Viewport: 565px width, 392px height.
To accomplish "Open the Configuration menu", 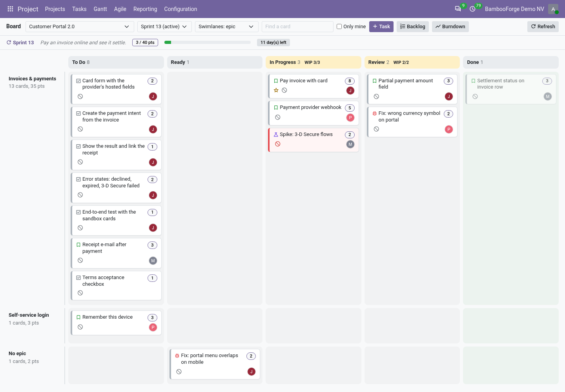I will click(x=180, y=9).
